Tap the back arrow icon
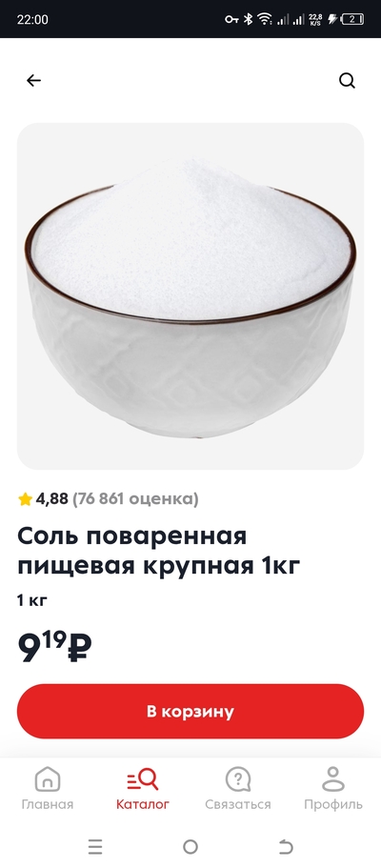 point(33,81)
